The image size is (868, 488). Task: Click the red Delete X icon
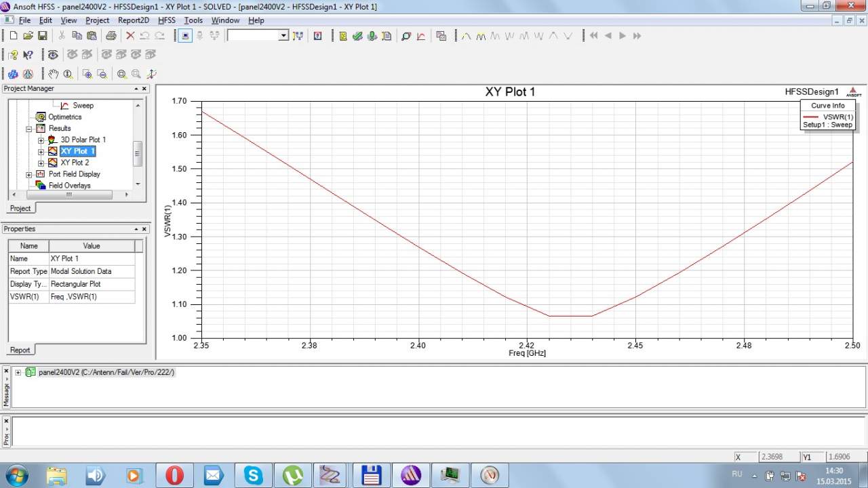click(130, 36)
